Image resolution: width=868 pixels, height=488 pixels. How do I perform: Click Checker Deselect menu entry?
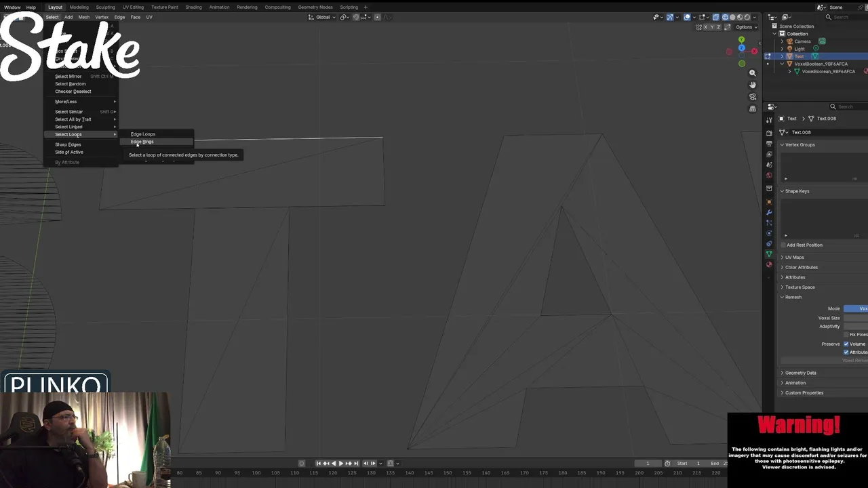click(73, 91)
